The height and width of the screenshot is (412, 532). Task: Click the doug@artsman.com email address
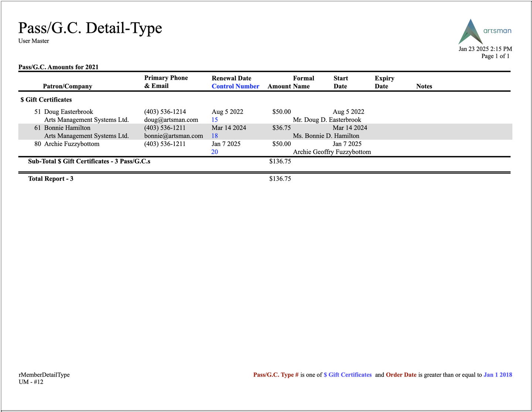171,120
